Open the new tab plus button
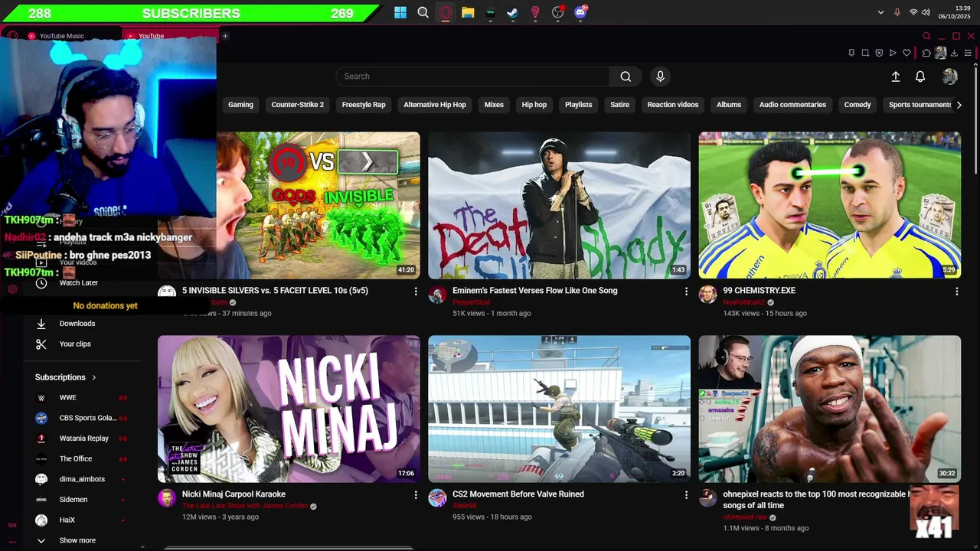980x551 pixels. click(x=225, y=36)
